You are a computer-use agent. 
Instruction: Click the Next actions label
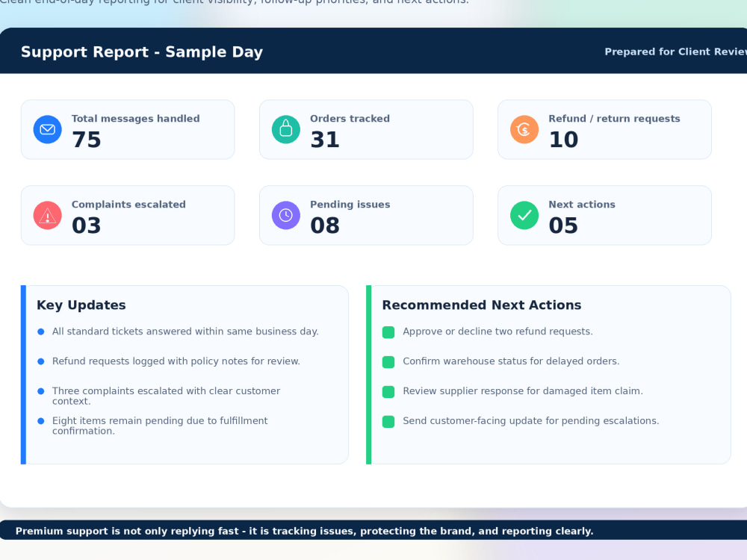582,205
